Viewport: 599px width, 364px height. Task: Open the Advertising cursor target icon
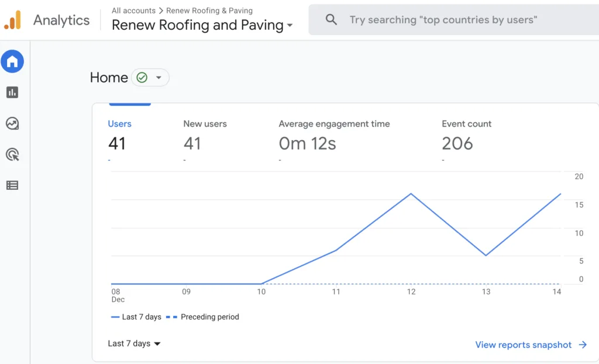coord(12,154)
